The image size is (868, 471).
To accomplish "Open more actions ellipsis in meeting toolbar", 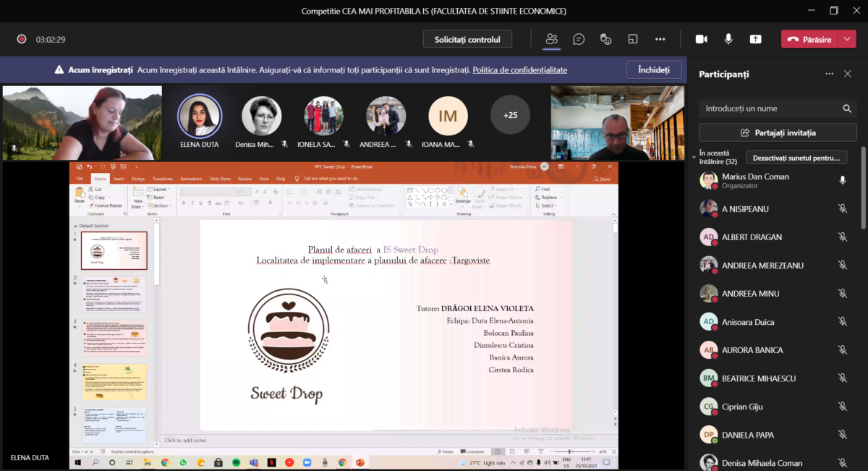I will coord(660,39).
